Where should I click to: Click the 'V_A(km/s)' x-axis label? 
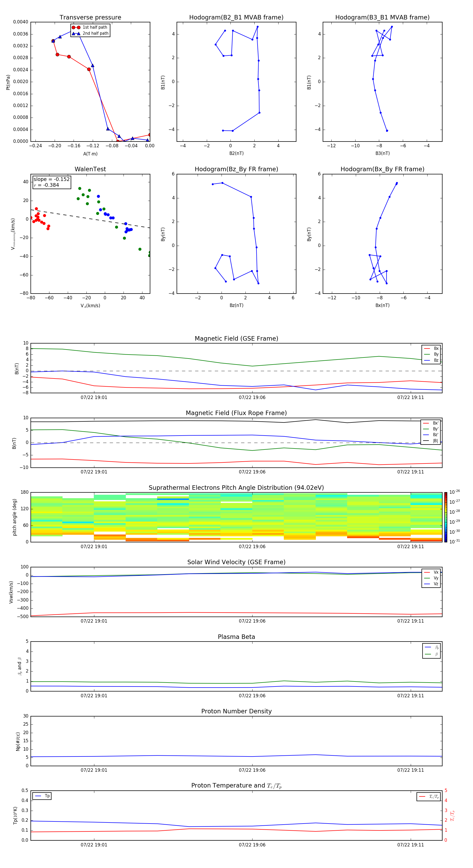point(90,306)
